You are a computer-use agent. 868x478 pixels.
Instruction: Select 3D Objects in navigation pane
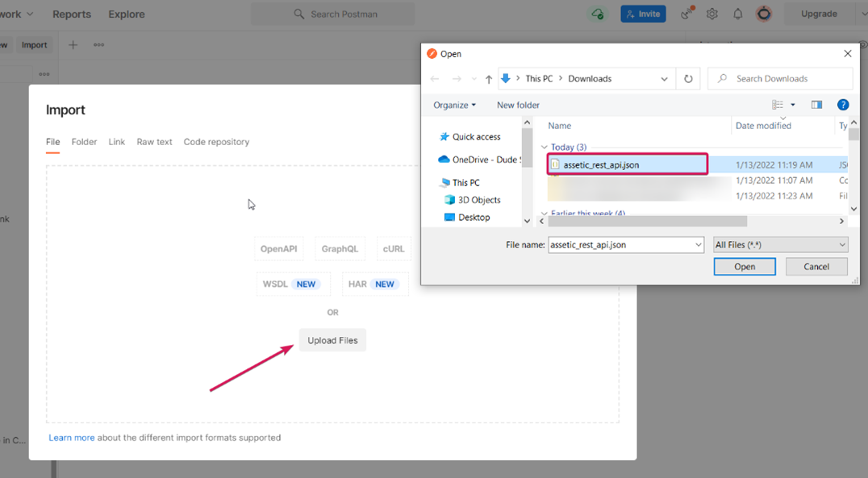[x=473, y=200]
